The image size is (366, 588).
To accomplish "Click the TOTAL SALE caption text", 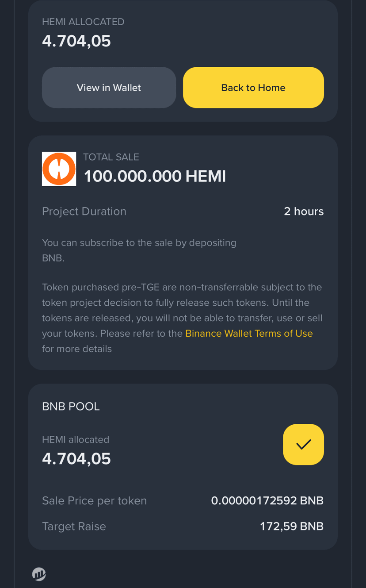I will tap(111, 157).
